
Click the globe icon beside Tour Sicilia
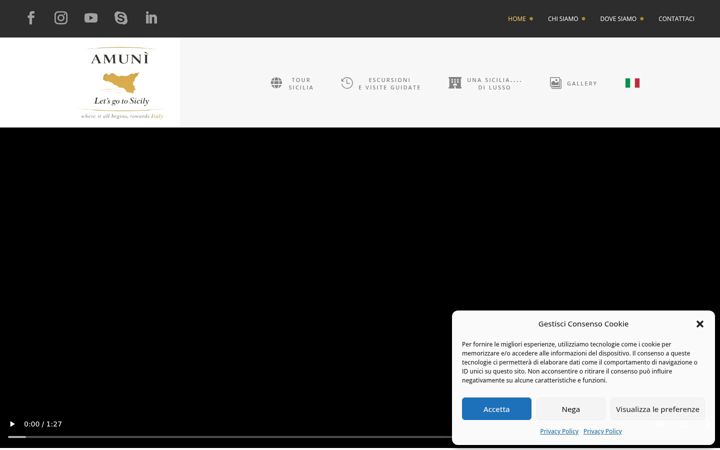(x=276, y=83)
